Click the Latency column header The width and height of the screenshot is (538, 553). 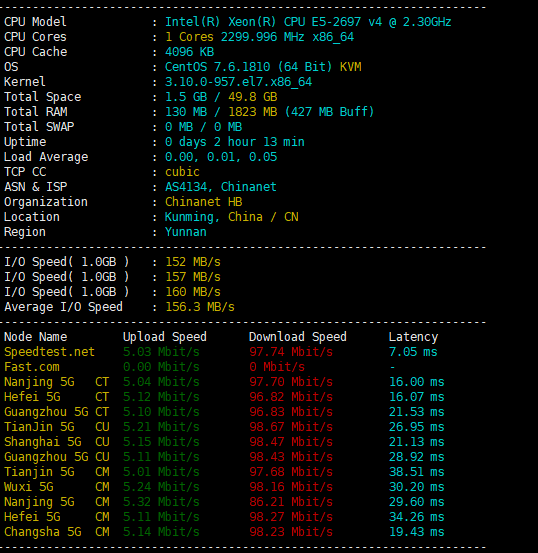point(413,337)
